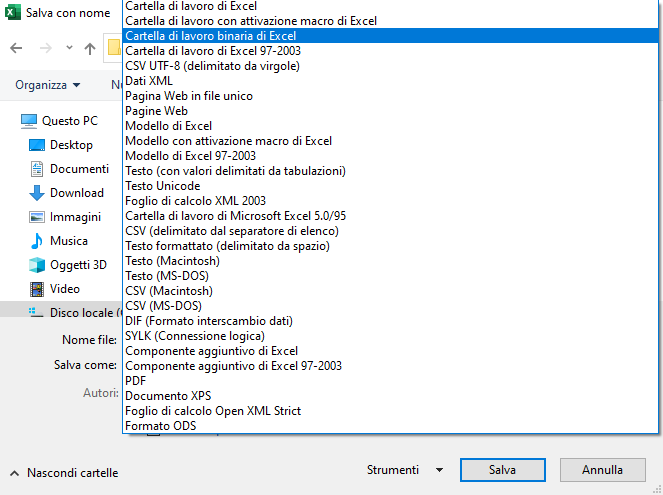Image resolution: width=663 pixels, height=495 pixels.
Task: Open recent locations chevron
Action: pos(69,47)
